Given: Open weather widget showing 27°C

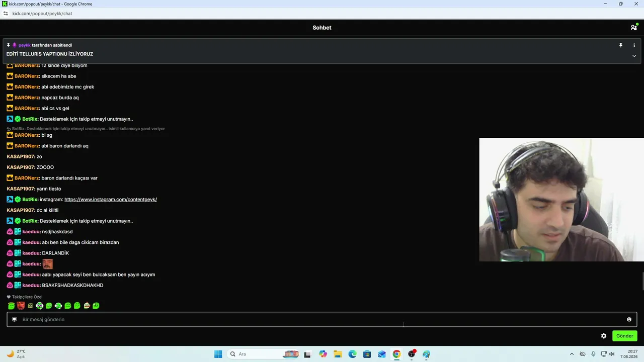Looking at the screenshot, I should (x=16, y=354).
